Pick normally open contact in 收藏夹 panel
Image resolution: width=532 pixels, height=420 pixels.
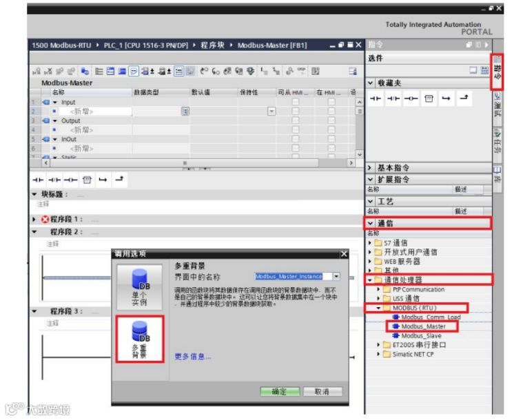point(376,98)
